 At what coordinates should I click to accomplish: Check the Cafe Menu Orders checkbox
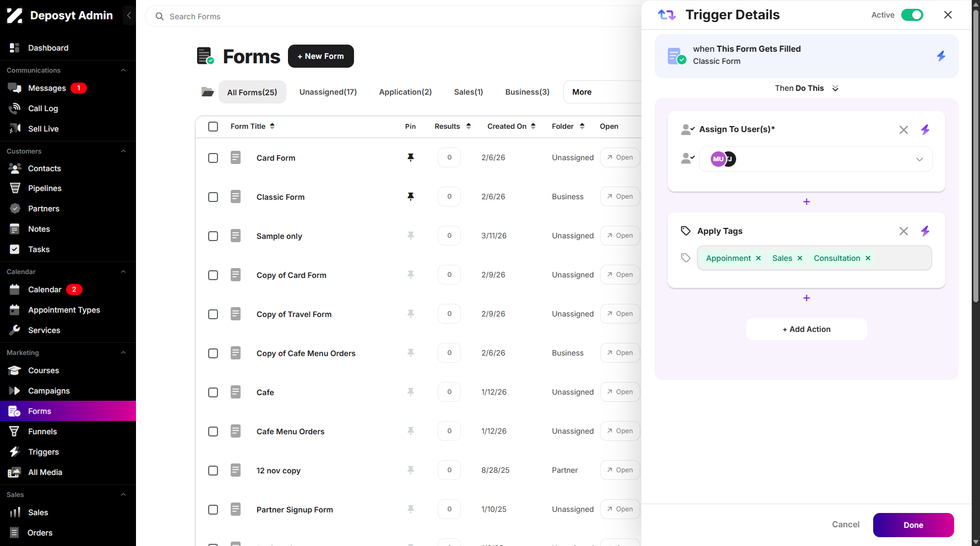click(213, 432)
